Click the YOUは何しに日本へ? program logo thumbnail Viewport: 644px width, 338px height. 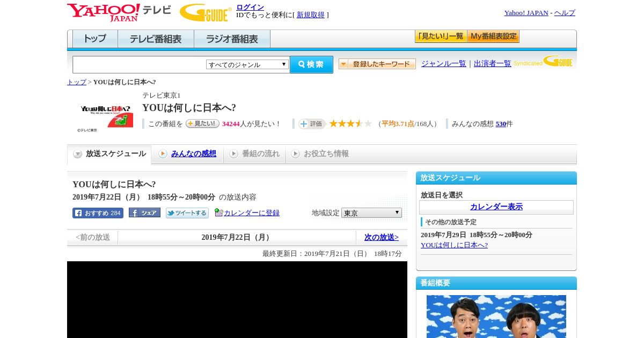tap(105, 116)
